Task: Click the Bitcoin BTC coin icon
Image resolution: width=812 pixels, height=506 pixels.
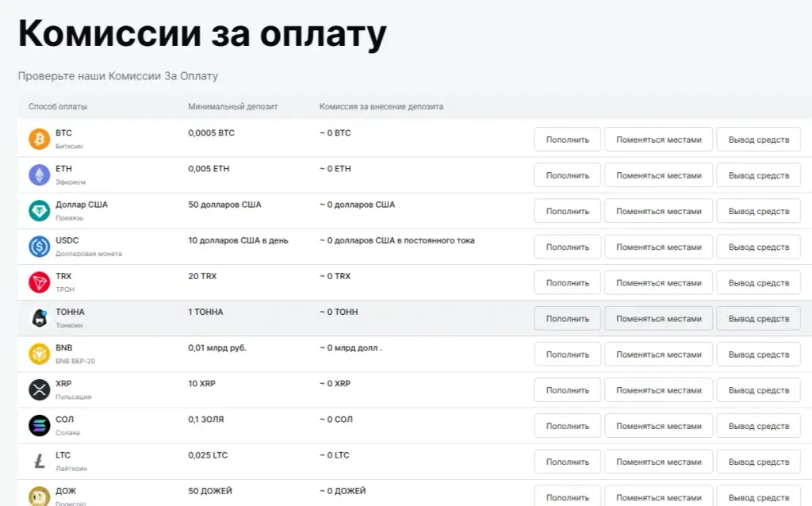Action: [x=40, y=140]
